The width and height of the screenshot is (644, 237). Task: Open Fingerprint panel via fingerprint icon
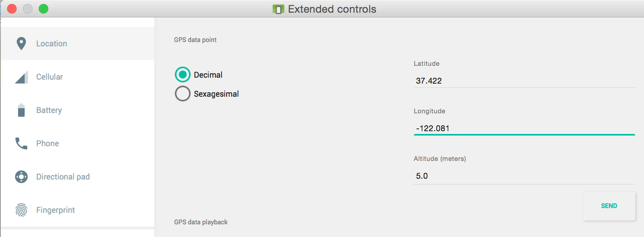point(21,210)
